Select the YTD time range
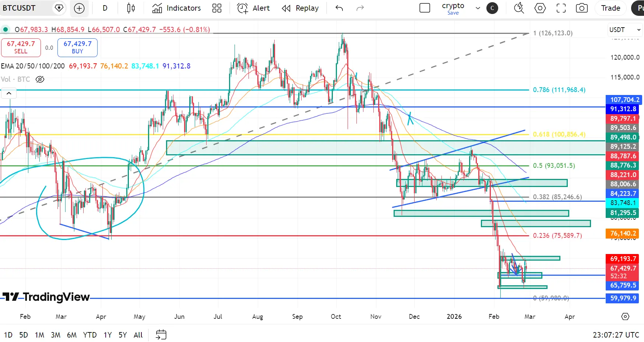 click(x=90, y=335)
